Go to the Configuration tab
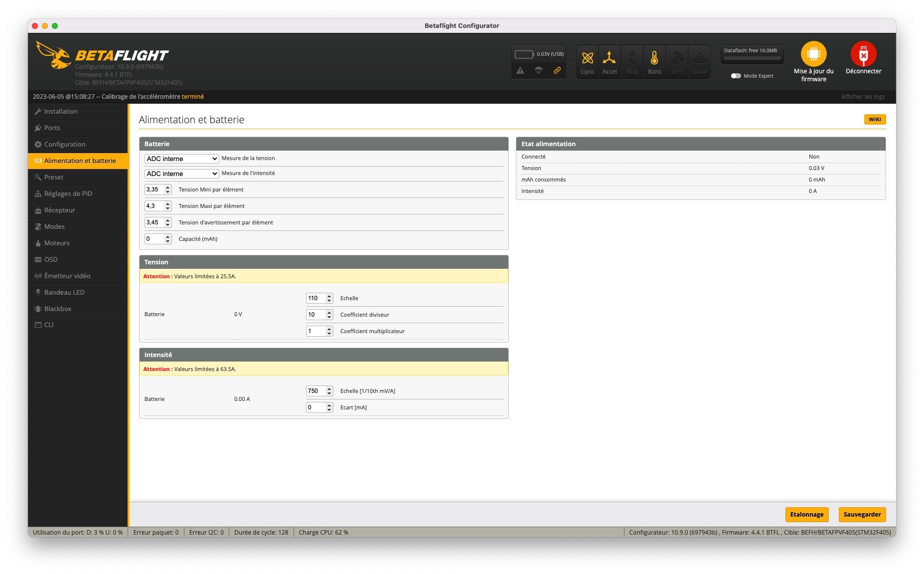The image size is (924, 574). [78, 144]
